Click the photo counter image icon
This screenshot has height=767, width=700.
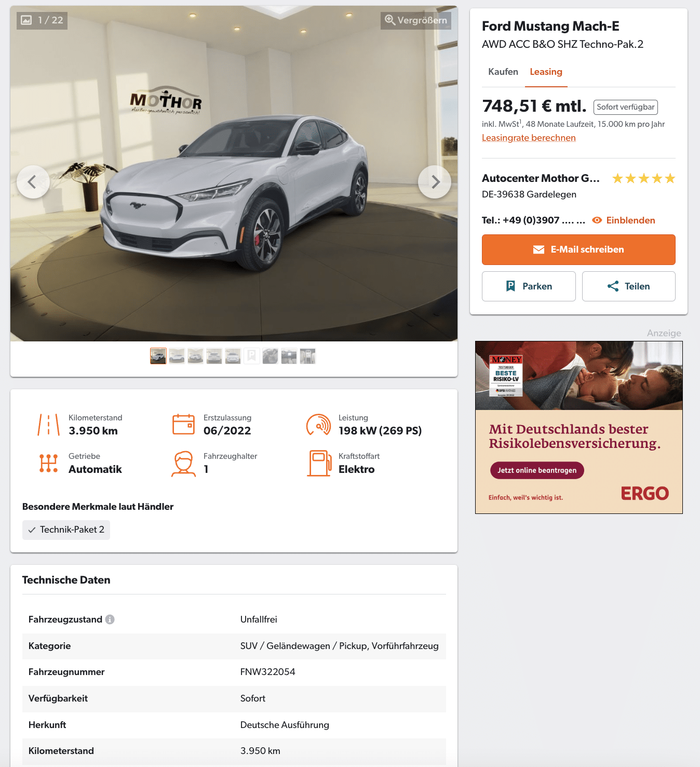26,20
